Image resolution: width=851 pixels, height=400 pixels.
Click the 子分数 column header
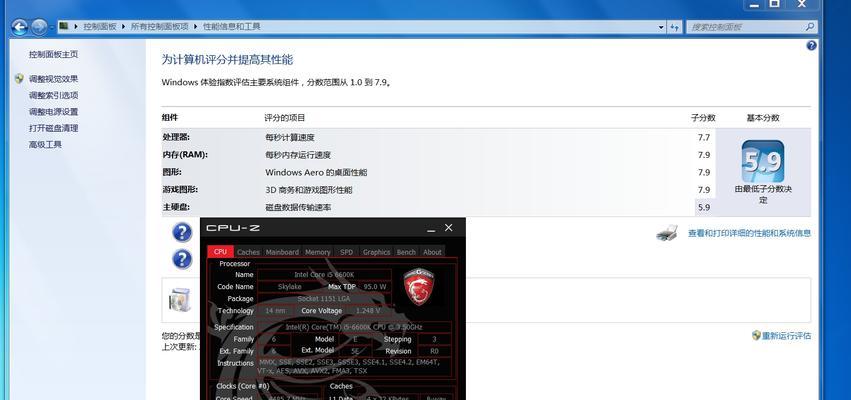click(x=703, y=117)
